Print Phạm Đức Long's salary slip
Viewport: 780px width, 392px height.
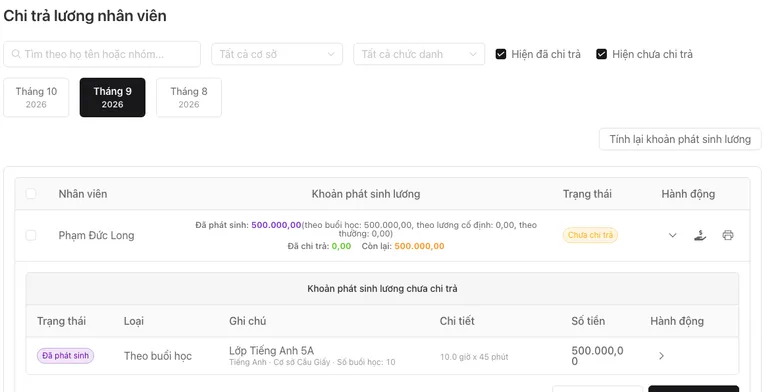tap(728, 235)
